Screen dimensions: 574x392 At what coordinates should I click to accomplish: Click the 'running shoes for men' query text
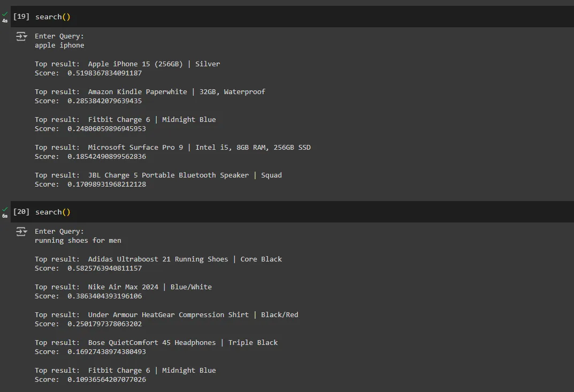pos(78,241)
